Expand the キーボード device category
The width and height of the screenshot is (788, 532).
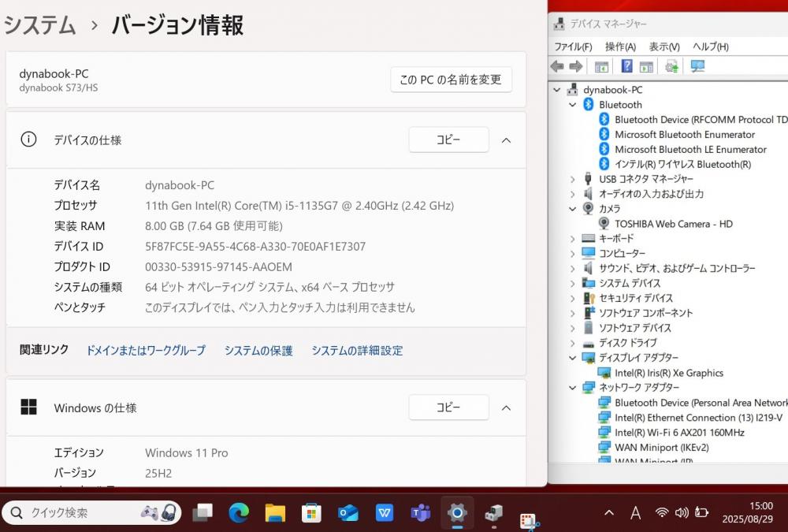[573, 239]
